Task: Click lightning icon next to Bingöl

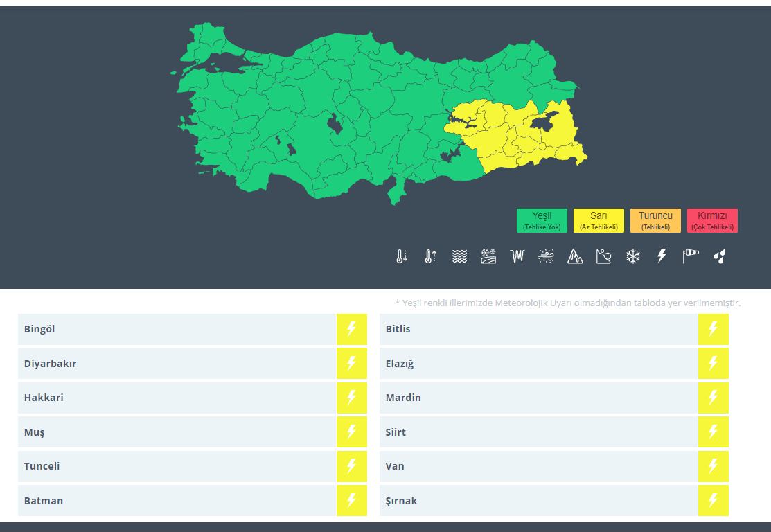Action: 351,329
